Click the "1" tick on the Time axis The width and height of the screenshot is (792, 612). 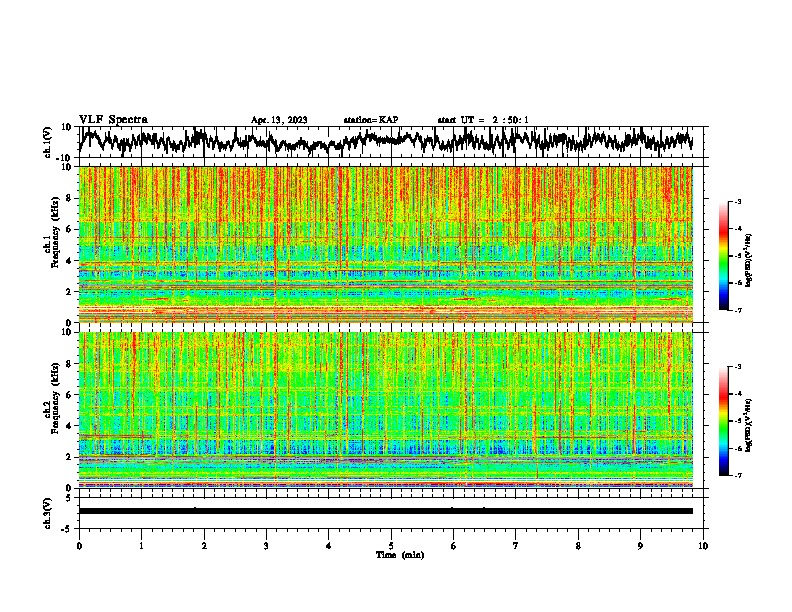pos(141,546)
